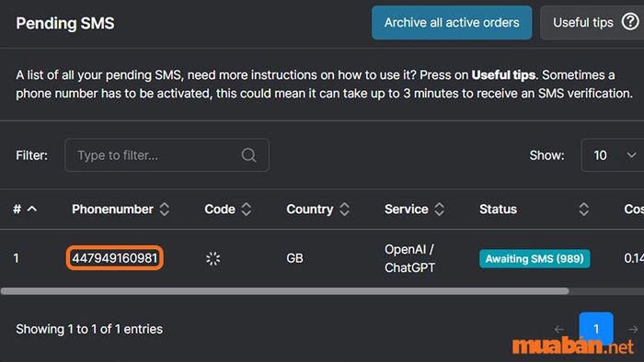Click the Awaiting SMS (989) status badge

[535, 259]
